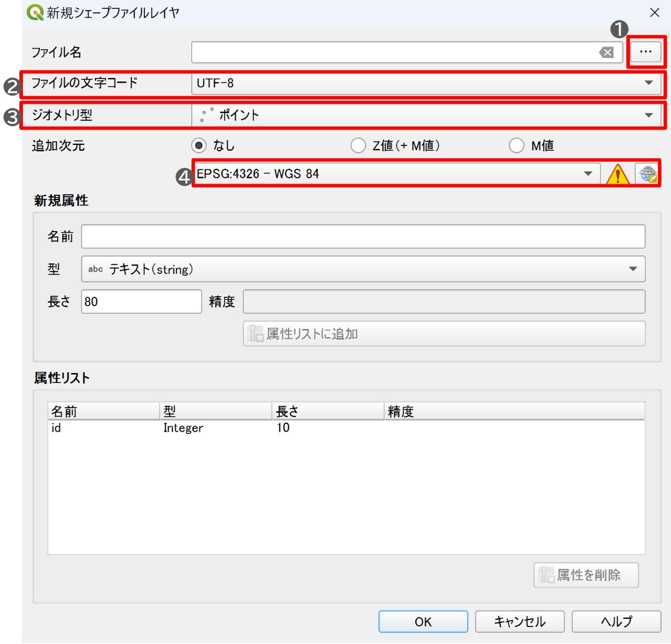The width and height of the screenshot is (671, 644).
Task: Click the 精度 precision field
Action: (444, 301)
